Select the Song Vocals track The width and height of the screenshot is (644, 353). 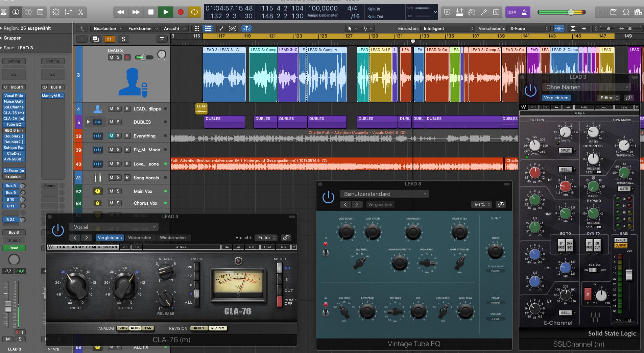pyautogui.click(x=146, y=178)
